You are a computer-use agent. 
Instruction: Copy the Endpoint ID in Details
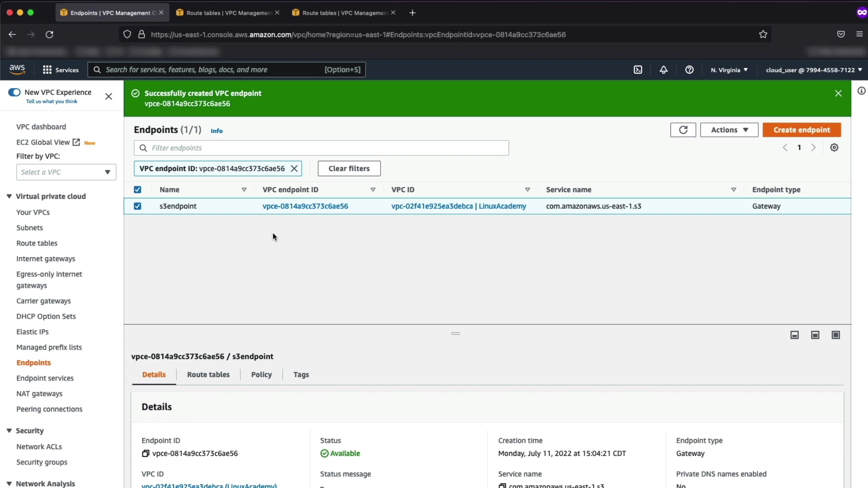coord(146,453)
